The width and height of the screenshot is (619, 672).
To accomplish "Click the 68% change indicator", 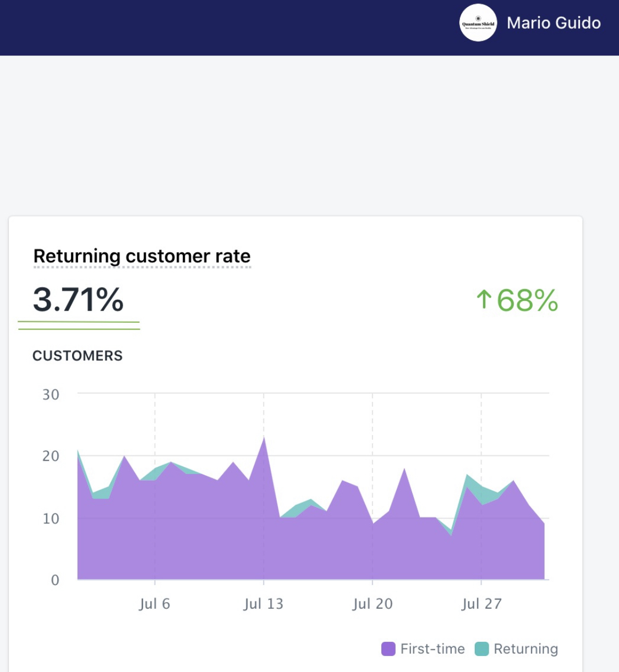I will (x=527, y=300).
